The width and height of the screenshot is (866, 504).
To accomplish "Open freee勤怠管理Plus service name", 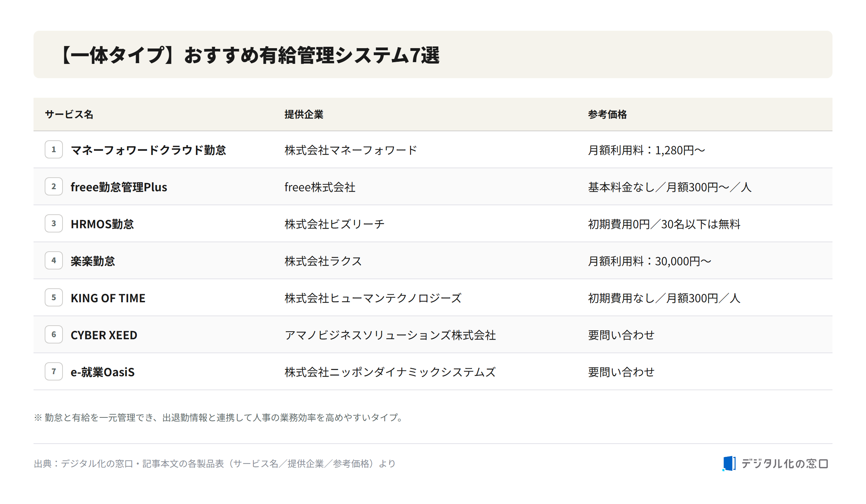I will click(x=119, y=187).
